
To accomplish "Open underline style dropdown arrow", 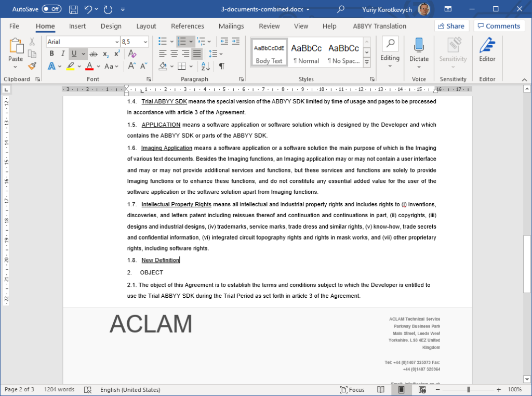I will point(83,54).
